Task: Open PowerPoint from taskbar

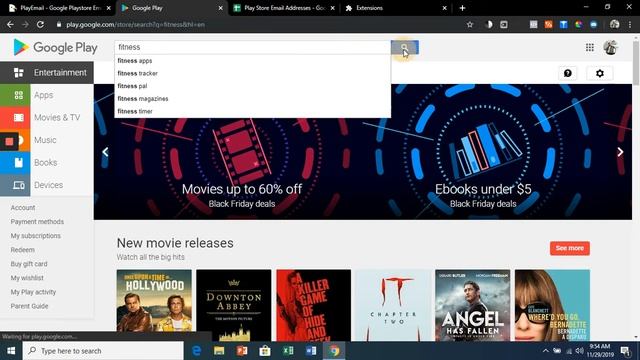Action: pyautogui.click(x=242, y=351)
